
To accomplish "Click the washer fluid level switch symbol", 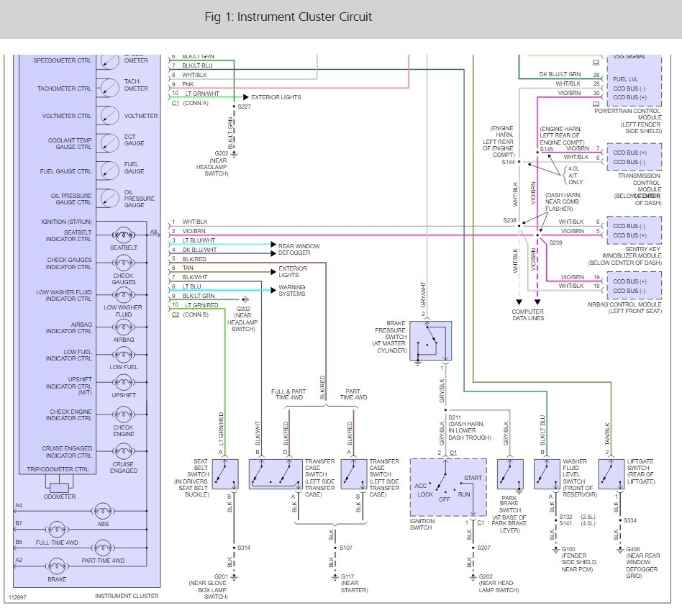I will (547, 474).
